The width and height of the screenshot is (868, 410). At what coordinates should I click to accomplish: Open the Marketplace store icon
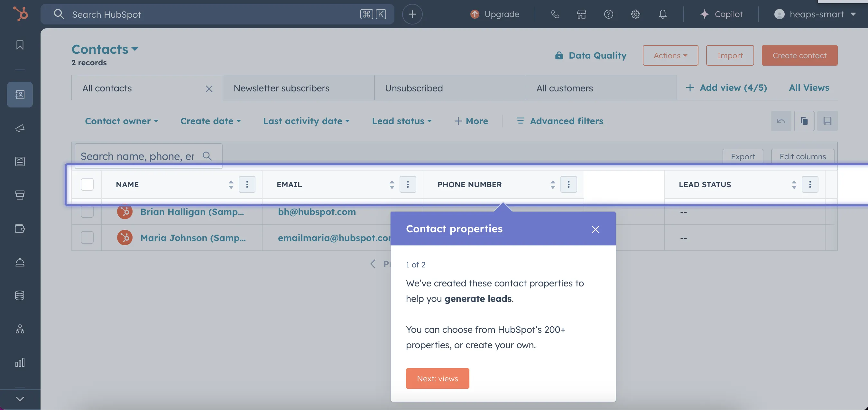(582, 14)
